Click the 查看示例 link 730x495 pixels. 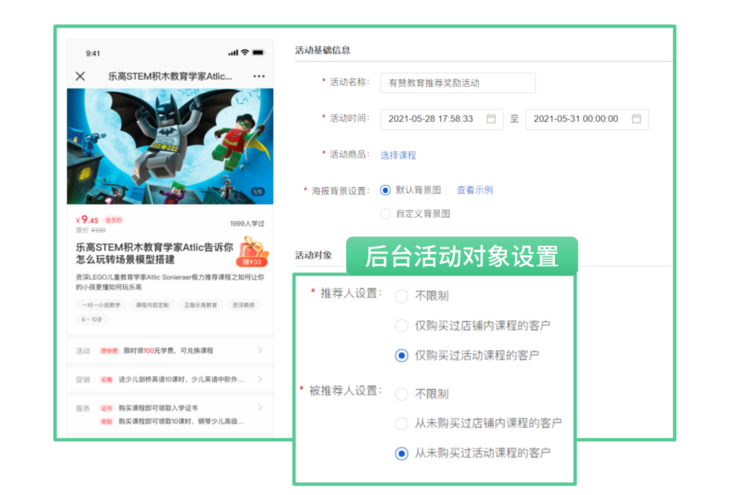click(x=474, y=190)
